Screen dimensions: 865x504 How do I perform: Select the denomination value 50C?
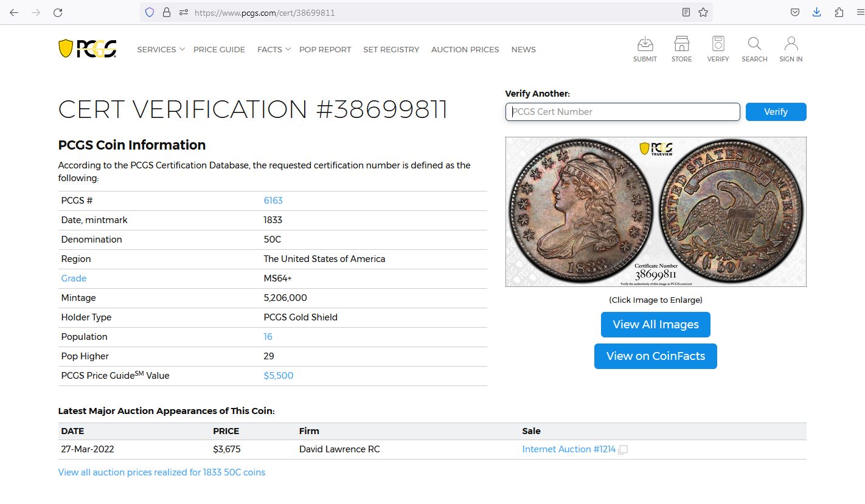[273, 240]
